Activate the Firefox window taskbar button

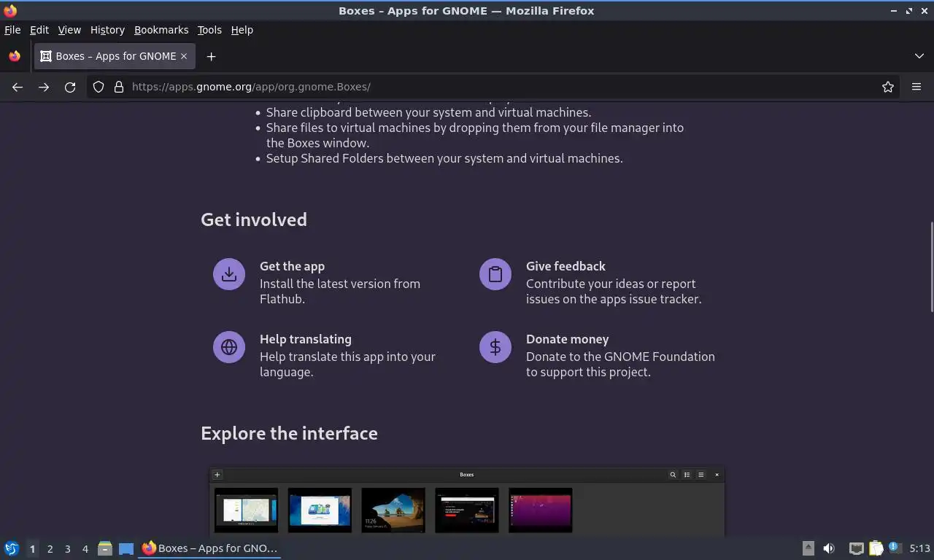click(x=209, y=548)
